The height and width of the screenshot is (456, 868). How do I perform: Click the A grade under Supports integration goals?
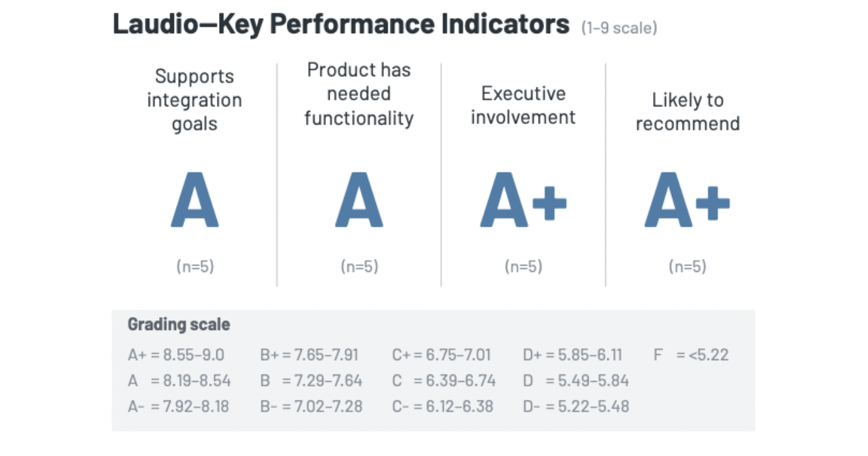tap(194, 200)
